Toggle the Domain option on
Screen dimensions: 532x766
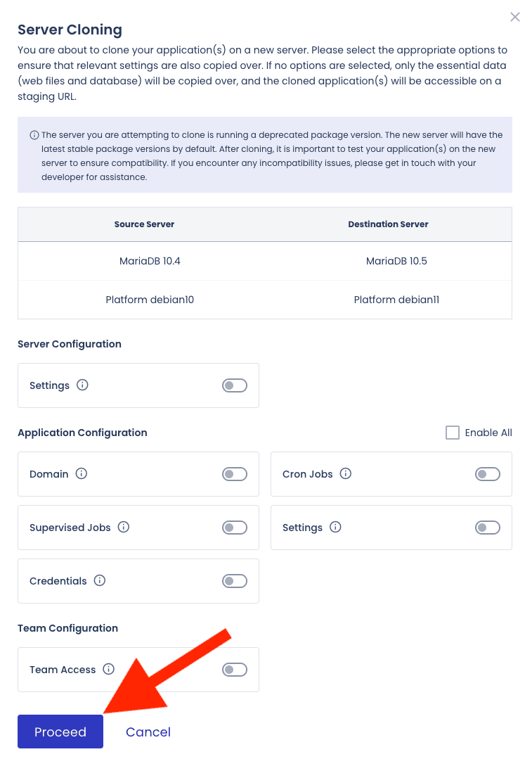[234, 473]
